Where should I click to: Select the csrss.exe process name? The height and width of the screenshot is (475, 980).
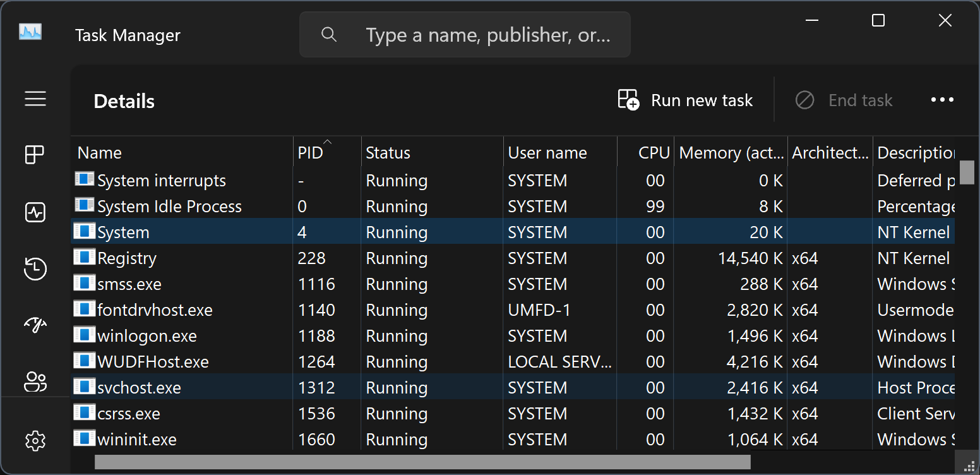129,414
